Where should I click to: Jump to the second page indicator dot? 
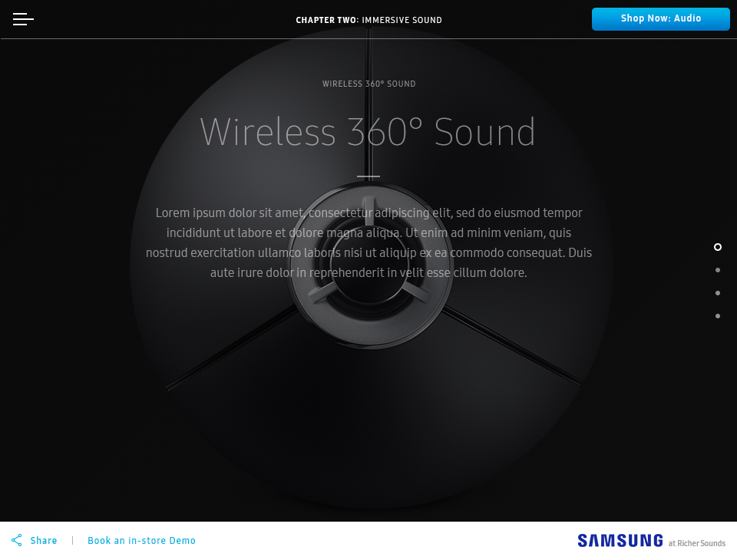pyautogui.click(x=718, y=270)
